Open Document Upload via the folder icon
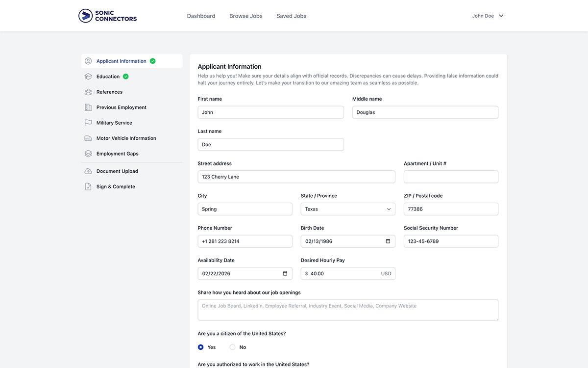Screen dimensions: 588x368 88,171
